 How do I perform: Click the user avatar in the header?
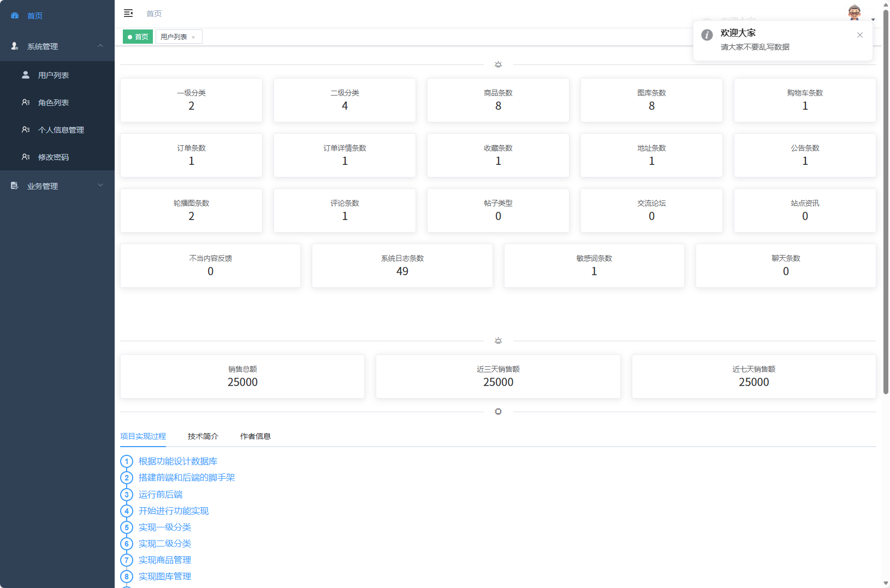point(855,13)
